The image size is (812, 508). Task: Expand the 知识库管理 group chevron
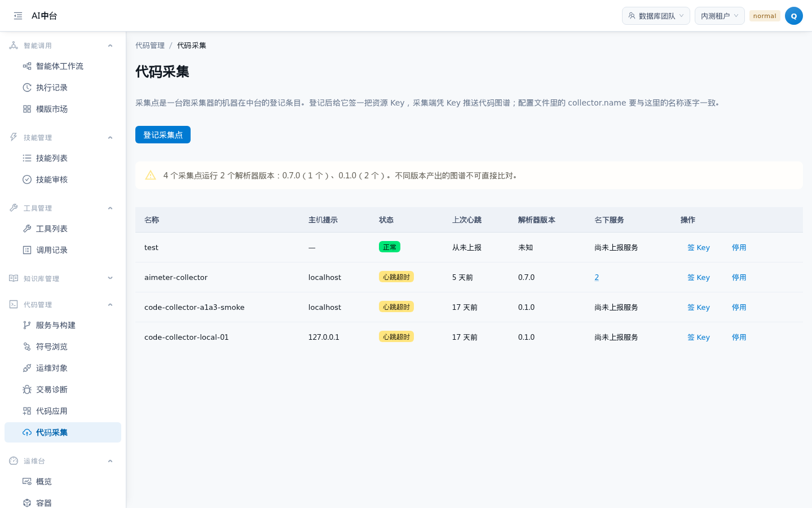(111, 278)
